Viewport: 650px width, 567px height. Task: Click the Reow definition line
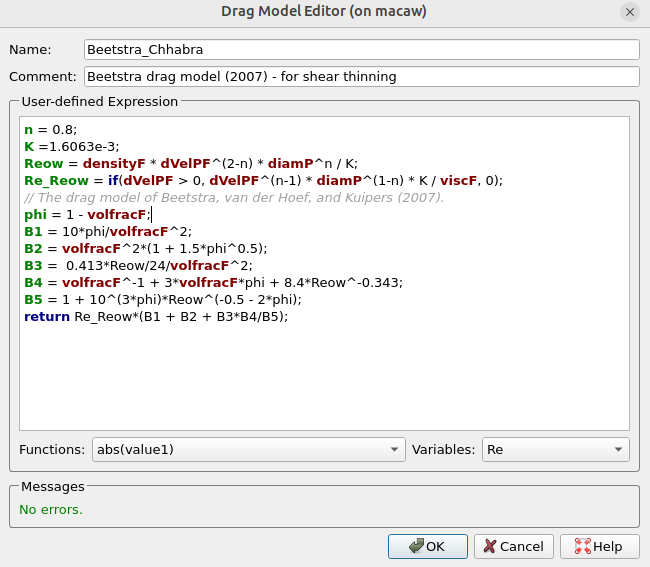coord(190,163)
